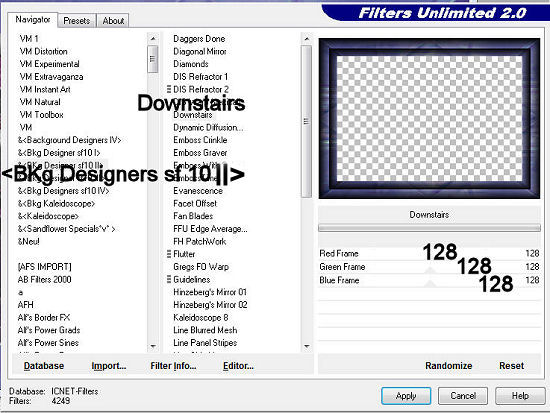Choose FFU Edge Average filter
This screenshot has width=550, height=413.
(x=210, y=229)
